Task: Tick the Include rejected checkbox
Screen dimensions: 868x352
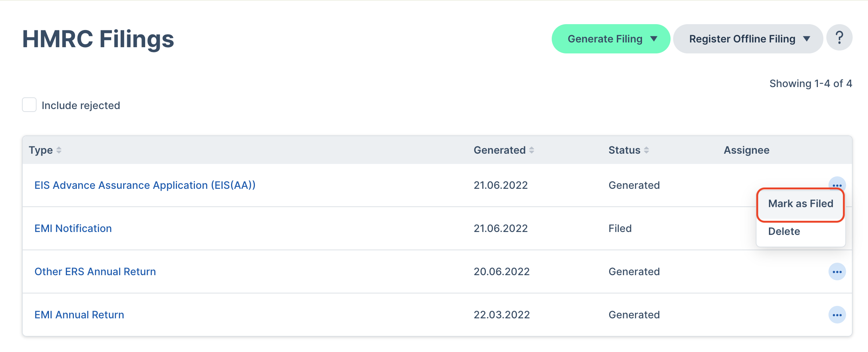Action: (x=29, y=105)
